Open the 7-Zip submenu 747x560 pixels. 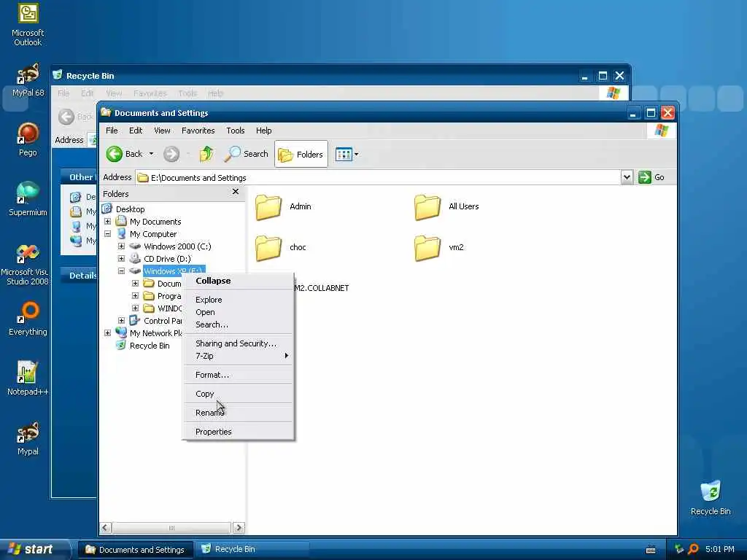coord(239,356)
